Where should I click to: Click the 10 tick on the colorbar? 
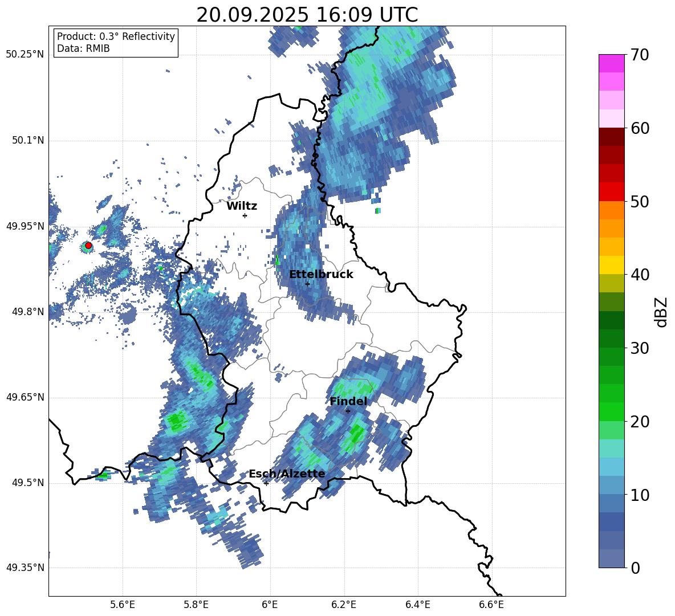click(640, 495)
